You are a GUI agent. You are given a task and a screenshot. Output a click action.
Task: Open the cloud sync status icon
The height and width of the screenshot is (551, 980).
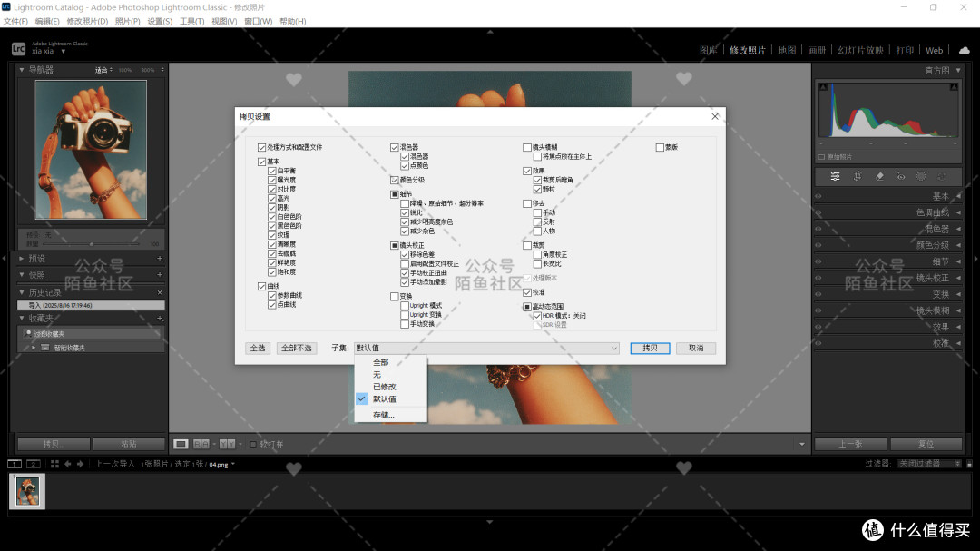point(965,50)
